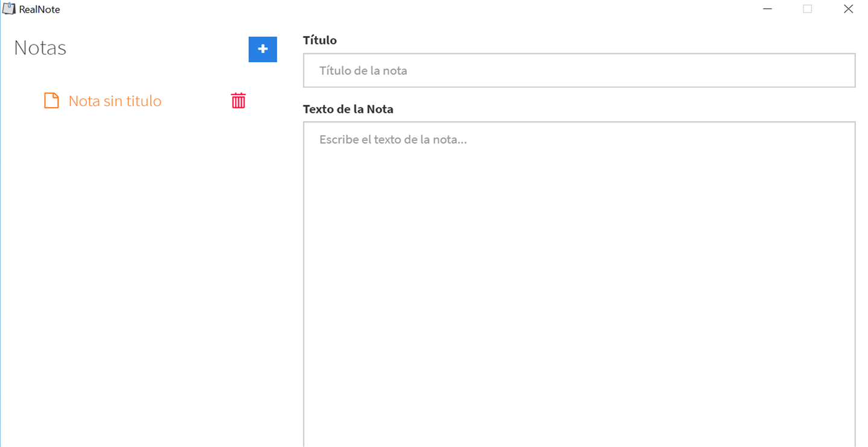Delete the note using red trash icon

pos(238,101)
